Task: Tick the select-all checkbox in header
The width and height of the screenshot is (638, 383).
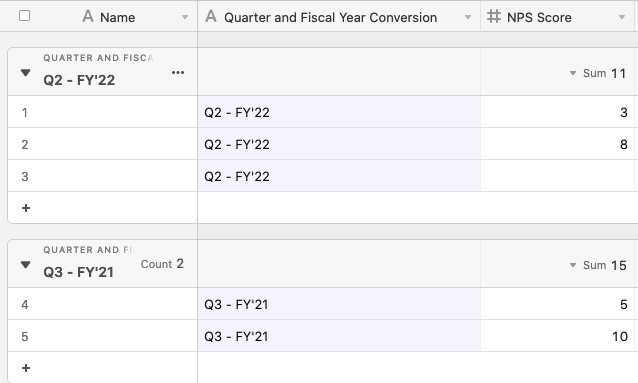Action: pyautogui.click(x=24, y=16)
